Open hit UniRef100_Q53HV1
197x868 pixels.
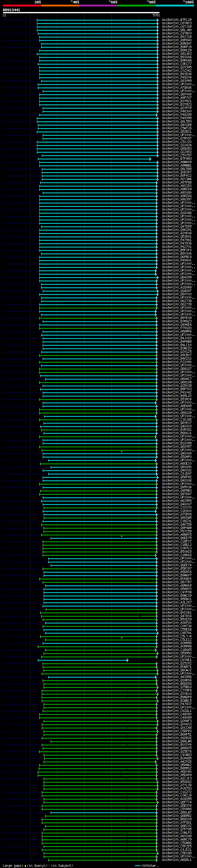pos(177,236)
